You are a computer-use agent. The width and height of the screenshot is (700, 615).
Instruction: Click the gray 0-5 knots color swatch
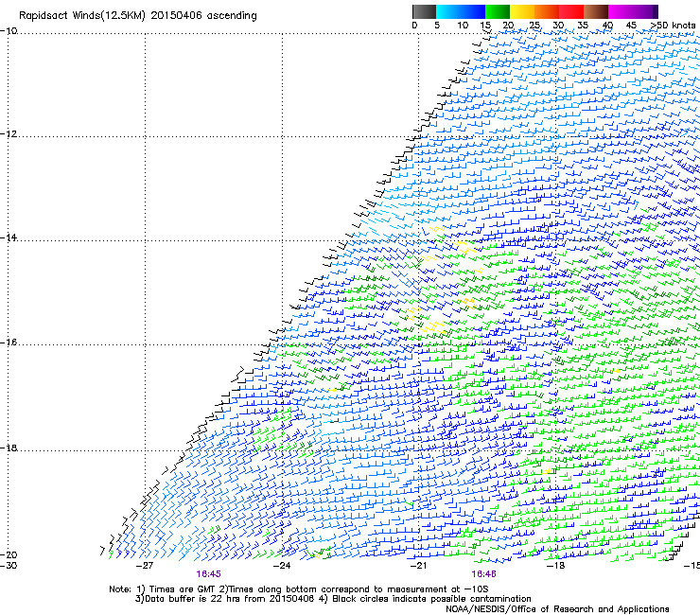tap(424, 11)
